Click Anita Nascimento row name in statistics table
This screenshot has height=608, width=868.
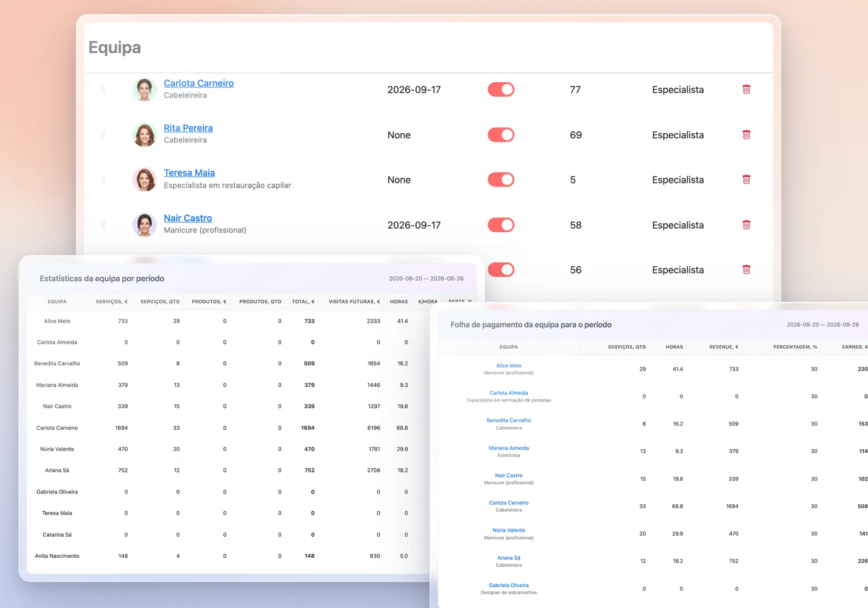point(57,556)
